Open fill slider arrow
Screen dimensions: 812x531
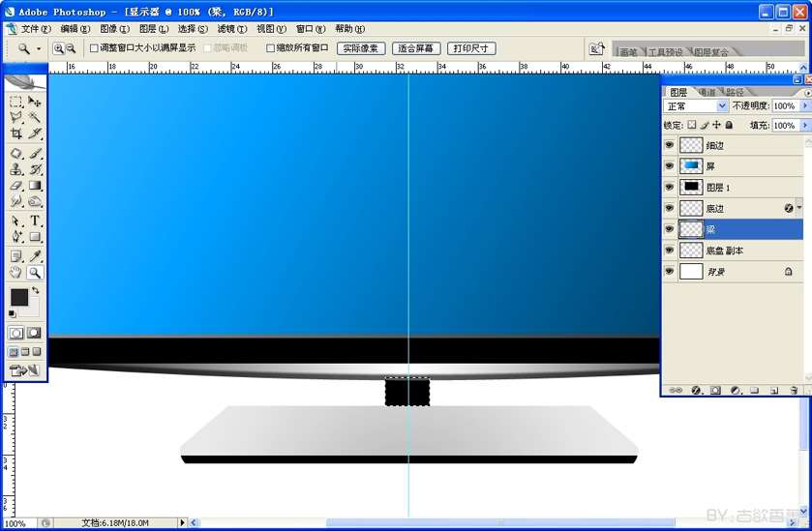(805, 125)
